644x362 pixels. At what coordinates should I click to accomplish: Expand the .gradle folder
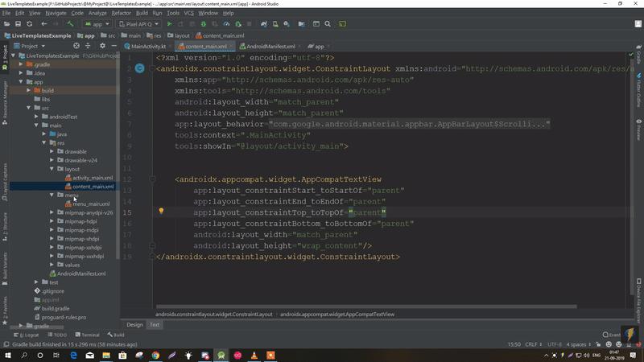tap(21, 64)
